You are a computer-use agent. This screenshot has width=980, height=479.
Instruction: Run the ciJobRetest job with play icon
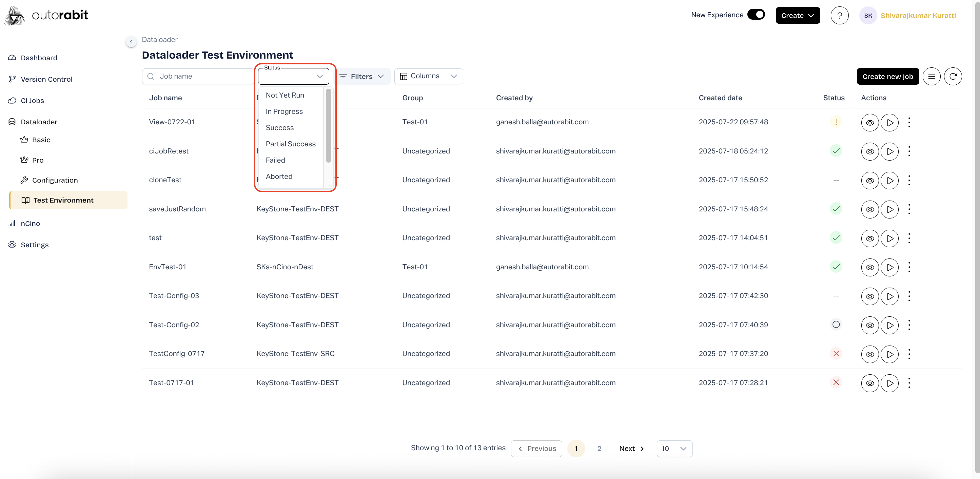(889, 151)
